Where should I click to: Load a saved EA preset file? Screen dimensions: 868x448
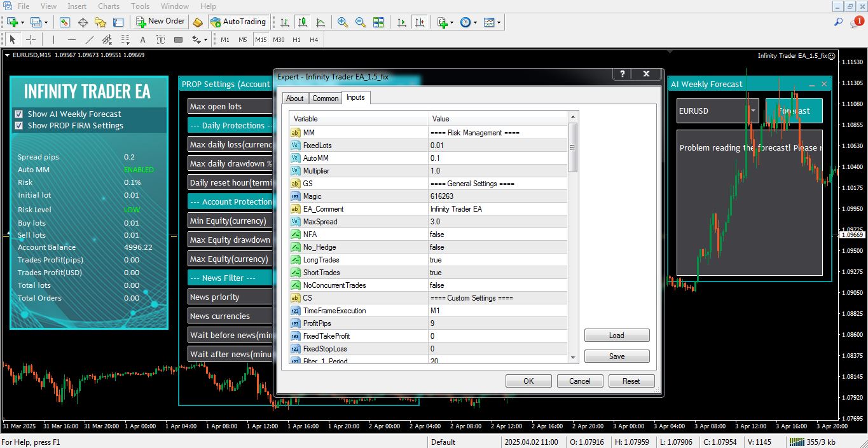[x=616, y=335]
